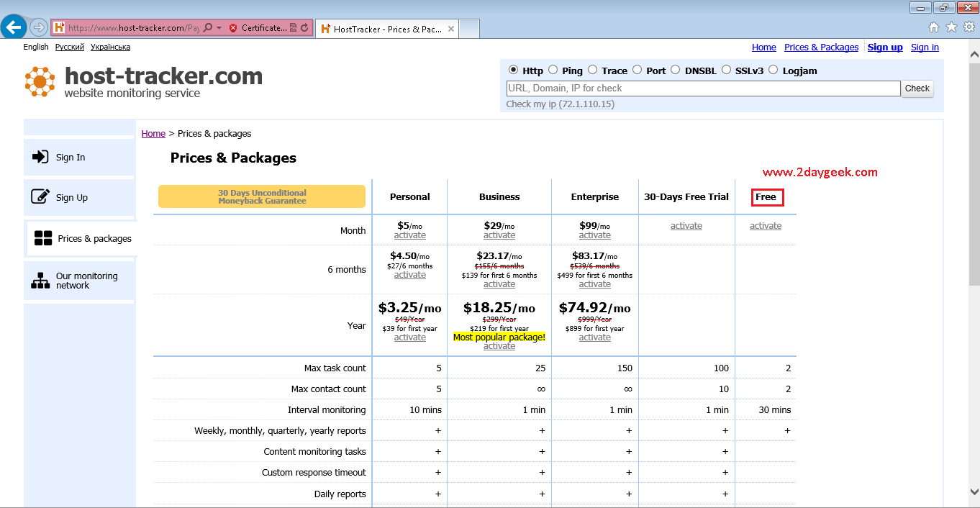Viewport: 980px width, 508px height.
Task: Activate the Personal 6 months plan
Action: 410,275
